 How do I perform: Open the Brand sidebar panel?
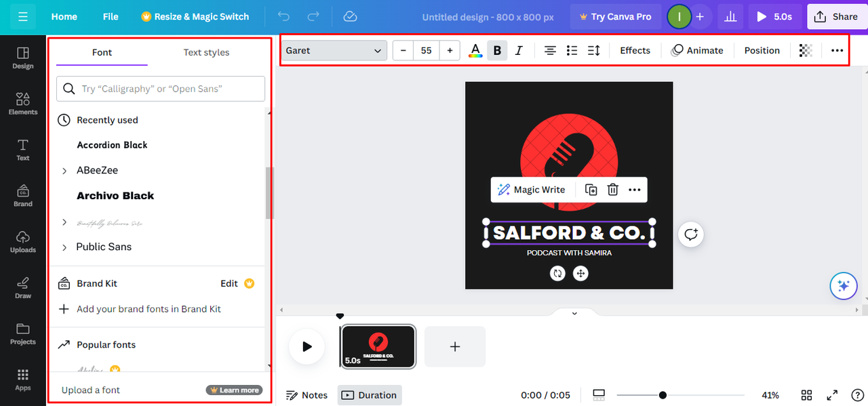click(x=23, y=195)
